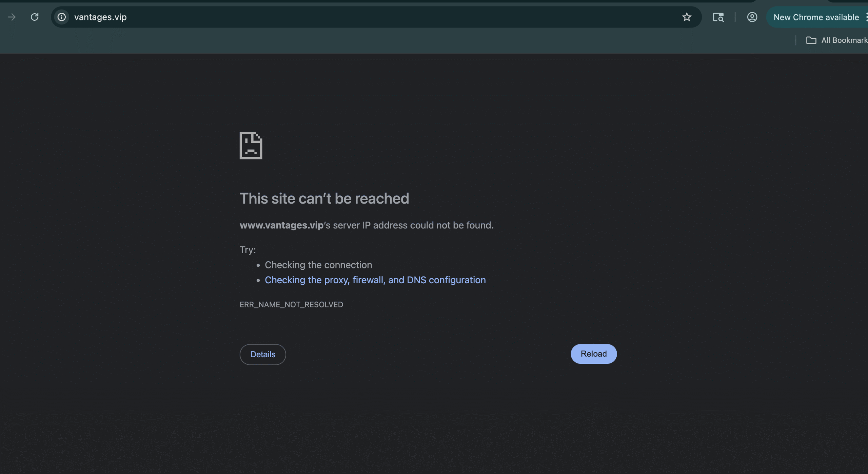Click the forward navigation arrow

(12, 17)
